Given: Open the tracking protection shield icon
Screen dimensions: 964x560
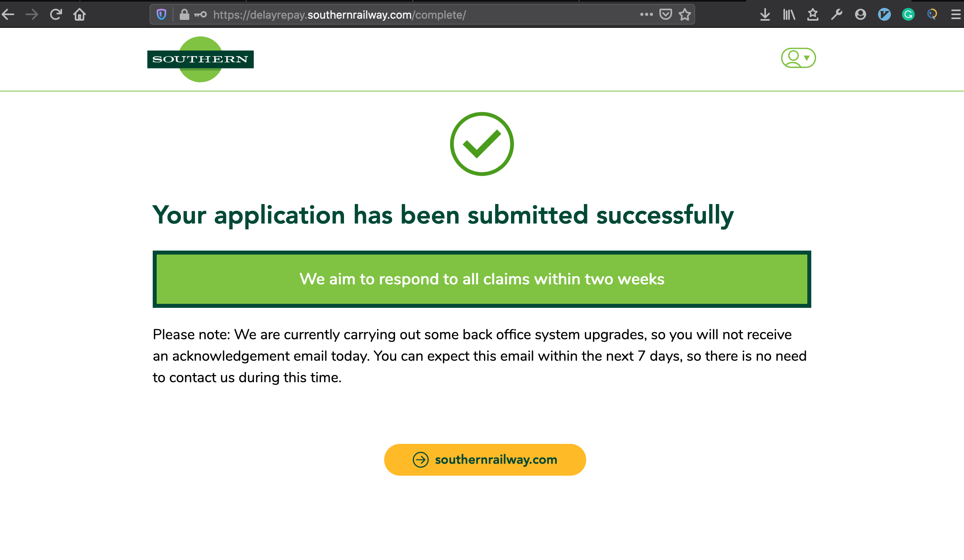Looking at the screenshot, I should (x=161, y=15).
